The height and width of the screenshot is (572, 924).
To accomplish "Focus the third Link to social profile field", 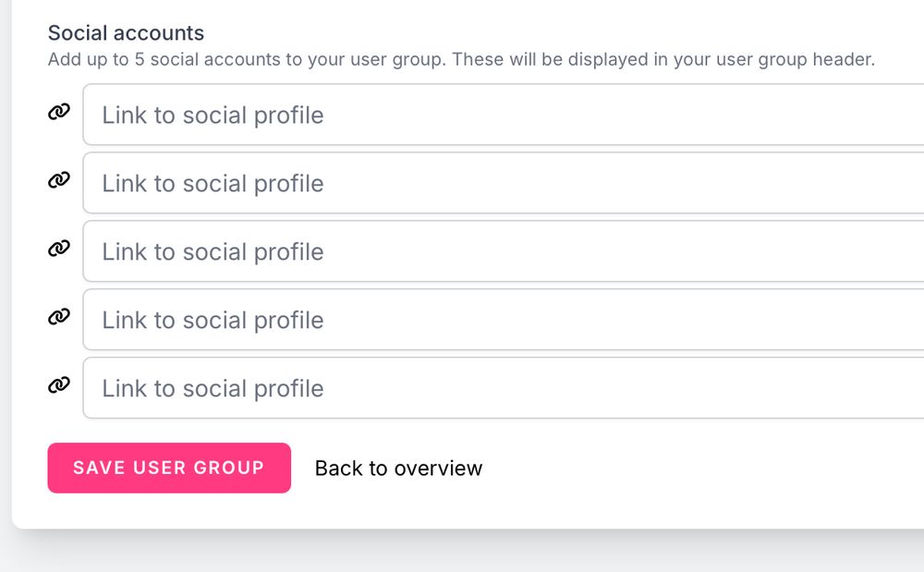I will coord(504,251).
